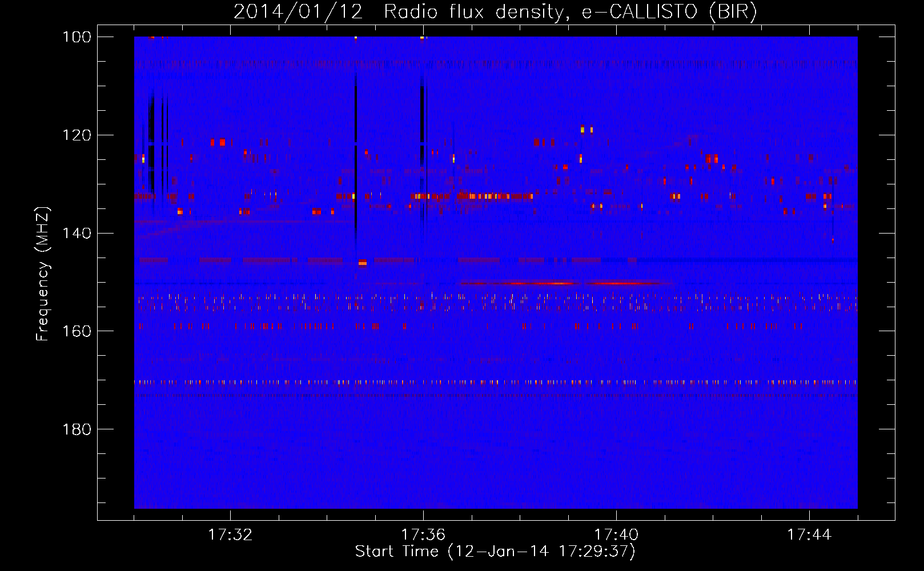Click the 120 frequency tick label
Viewport: 924px width, 571px height.
point(77,135)
